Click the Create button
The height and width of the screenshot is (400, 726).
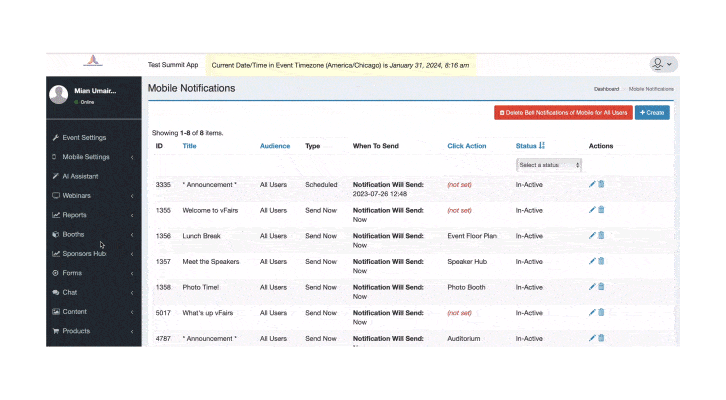pyautogui.click(x=652, y=113)
